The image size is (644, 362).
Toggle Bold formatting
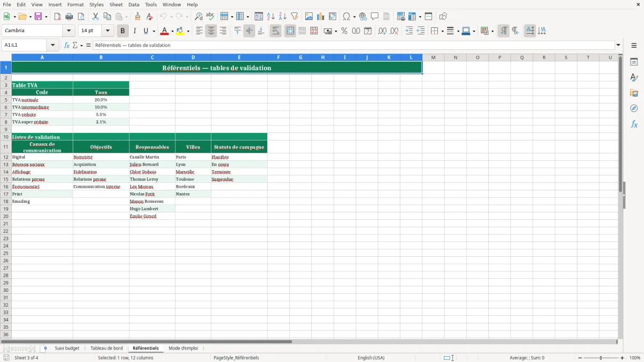click(122, 31)
